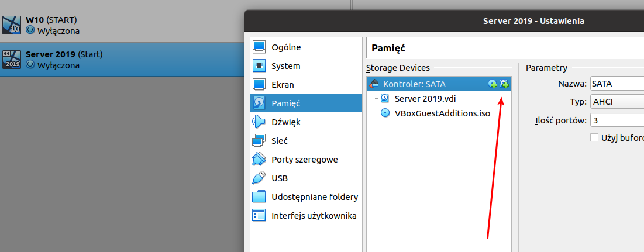The image size is (644, 252).
Task: Click the VBoxGuestAdditions.iso disc icon
Action: (x=385, y=113)
